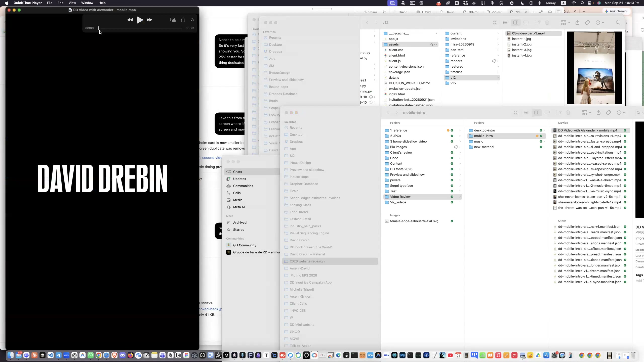Select 2026 website redesign in Finder sidebar
The width and height of the screenshot is (644, 362).
[330, 261]
